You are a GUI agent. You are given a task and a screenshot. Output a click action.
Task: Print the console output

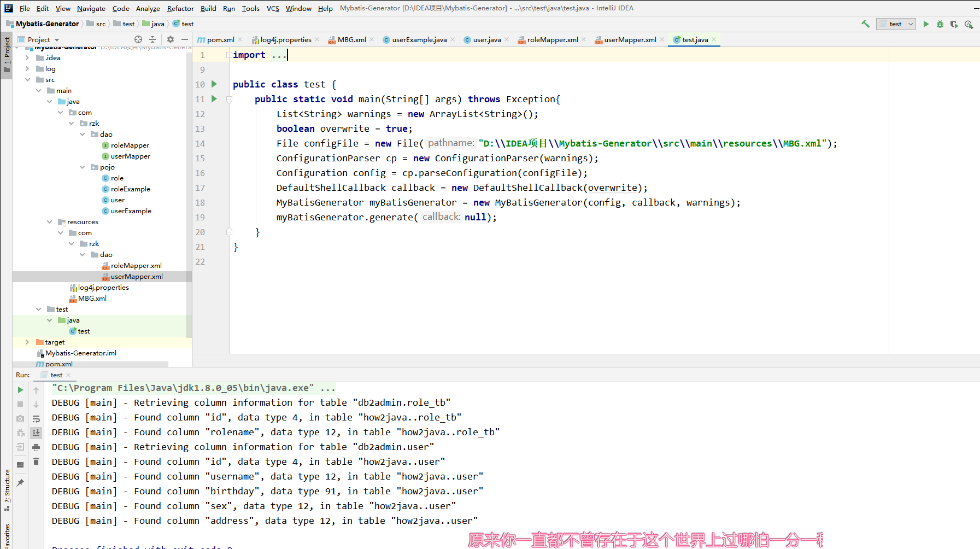36,447
